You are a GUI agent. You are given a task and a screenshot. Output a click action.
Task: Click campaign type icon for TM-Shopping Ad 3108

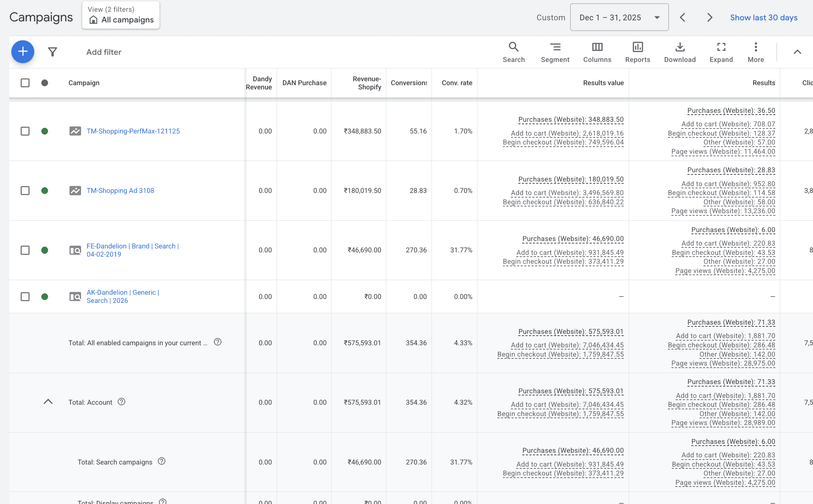click(75, 190)
